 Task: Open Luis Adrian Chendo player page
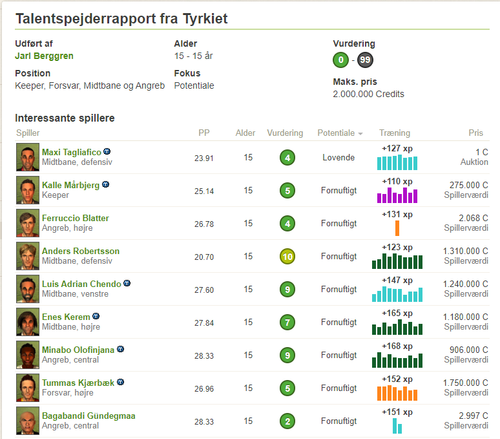click(x=81, y=284)
